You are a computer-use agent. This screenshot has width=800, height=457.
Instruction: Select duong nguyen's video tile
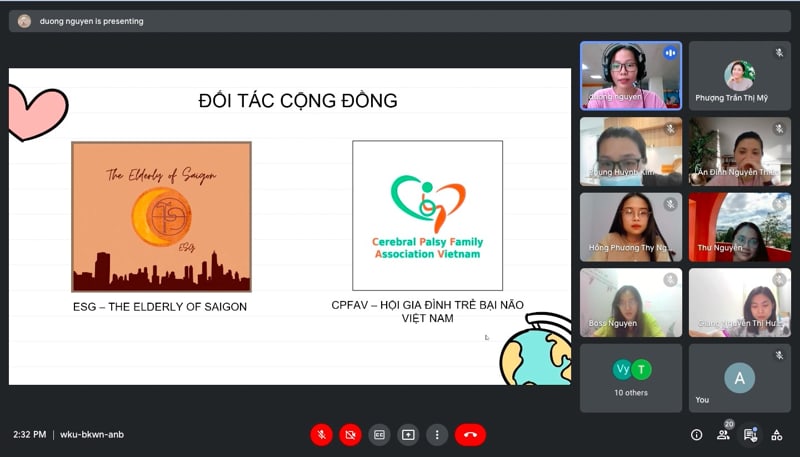(x=631, y=75)
